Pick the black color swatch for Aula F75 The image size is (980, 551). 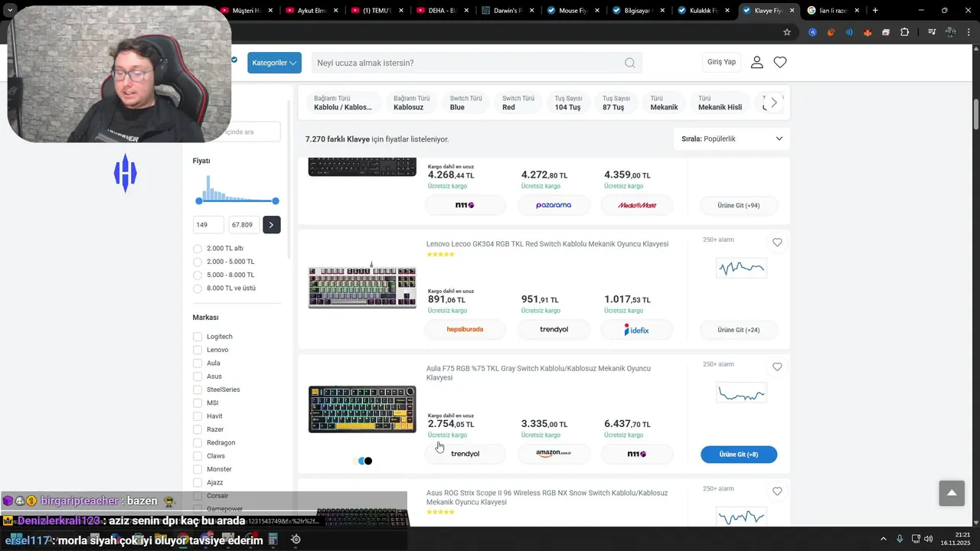coord(368,461)
